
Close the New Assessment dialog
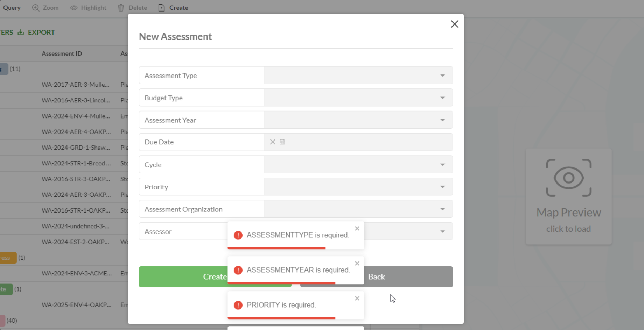point(454,24)
